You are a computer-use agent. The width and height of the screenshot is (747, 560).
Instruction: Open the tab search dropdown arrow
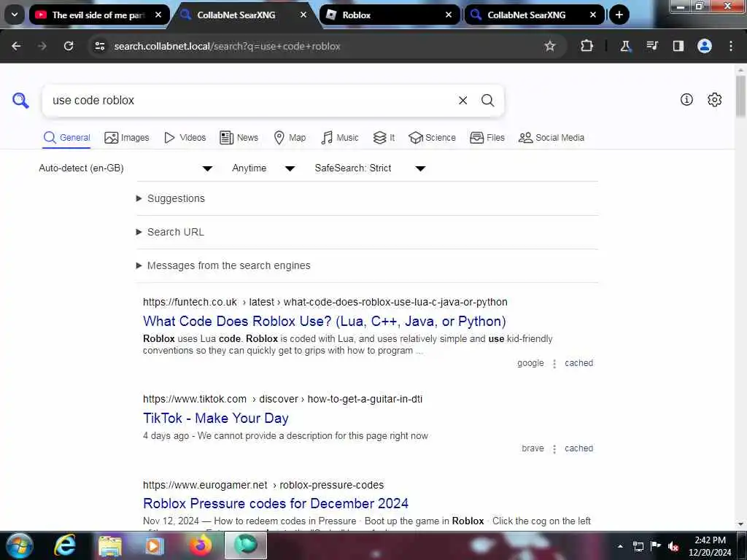(x=15, y=15)
